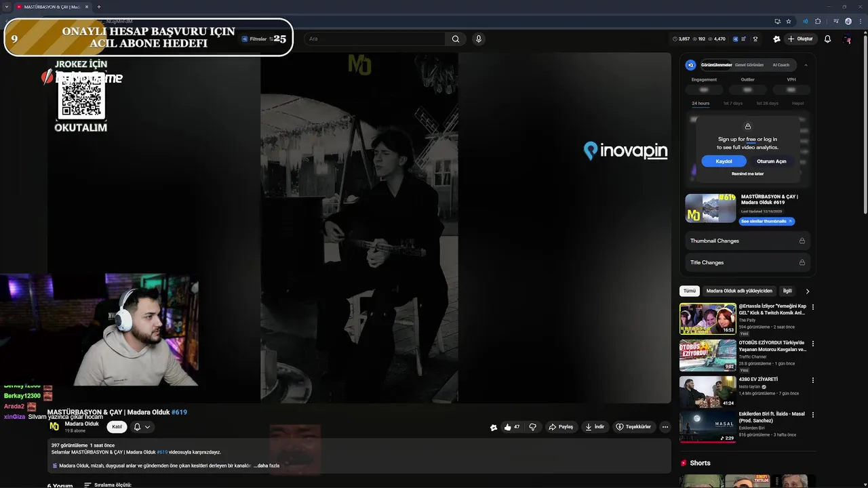Bookmark page with browser star icon
This screenshot has height=488, width=868.
(x=789, y=21)
